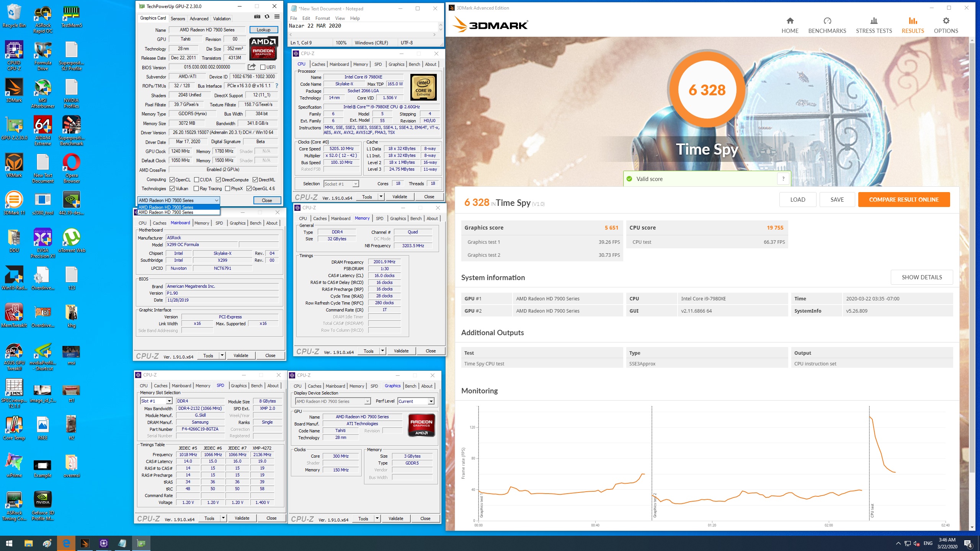
Task: Click in the Notepad text area
Action: [363, 26]
